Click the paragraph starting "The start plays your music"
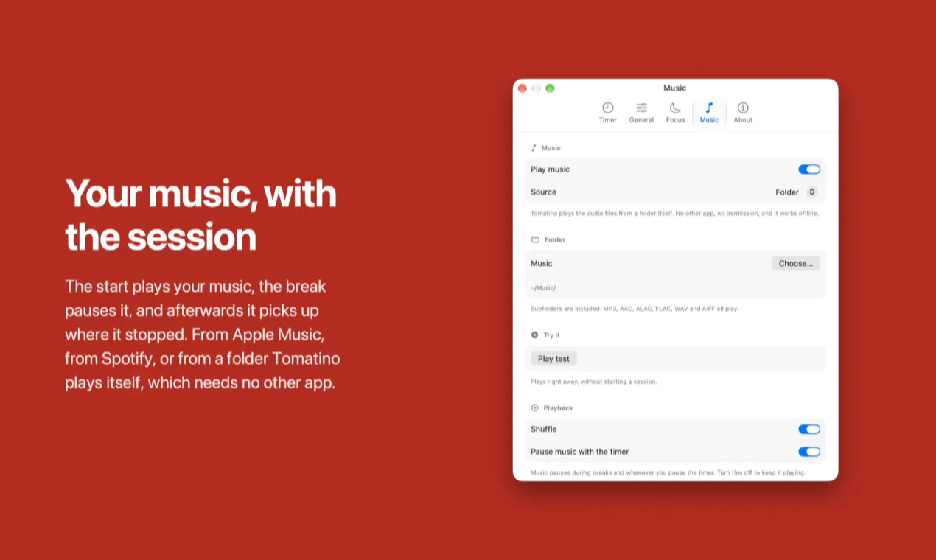The image size is (936, 560). 203,335
